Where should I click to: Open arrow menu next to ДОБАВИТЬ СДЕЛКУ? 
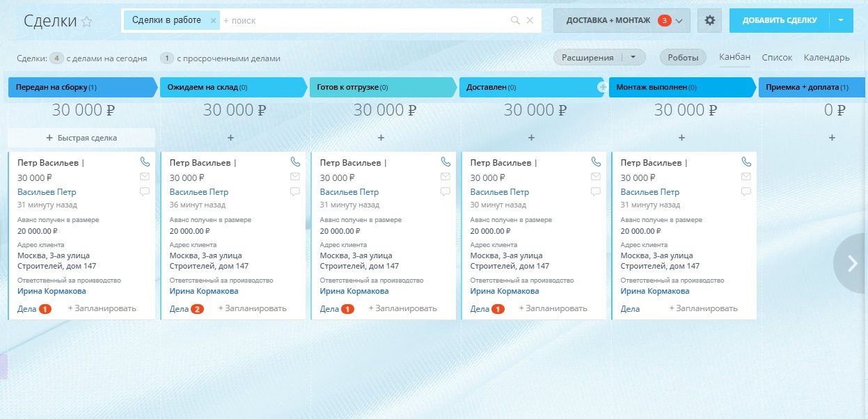click(841, 20)
